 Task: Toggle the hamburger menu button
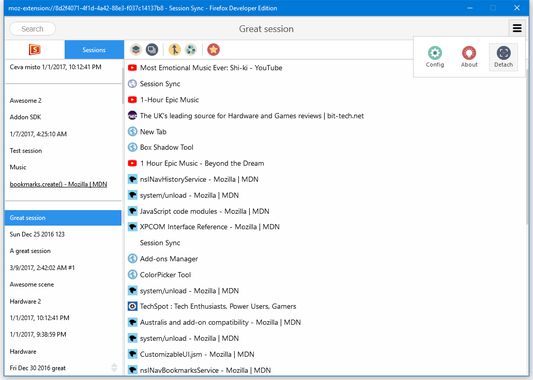coord(517,28)
